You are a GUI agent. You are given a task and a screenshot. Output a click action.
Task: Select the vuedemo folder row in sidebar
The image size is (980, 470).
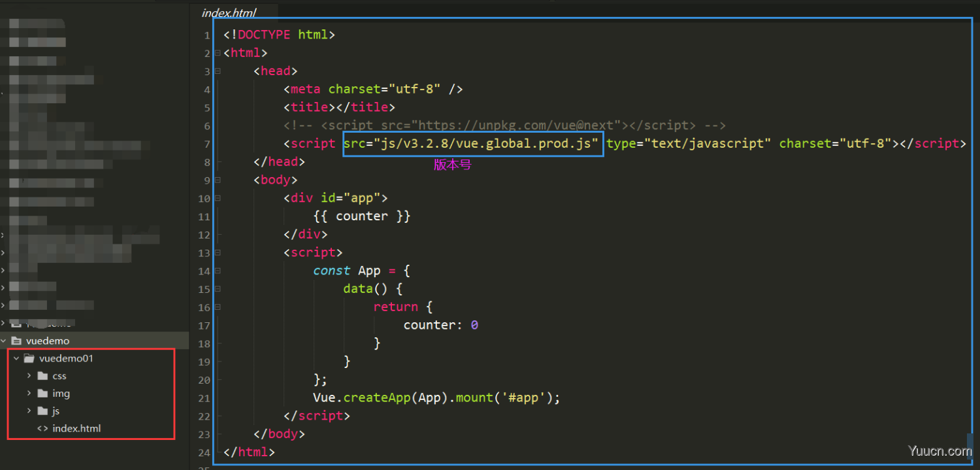point(95,341)
